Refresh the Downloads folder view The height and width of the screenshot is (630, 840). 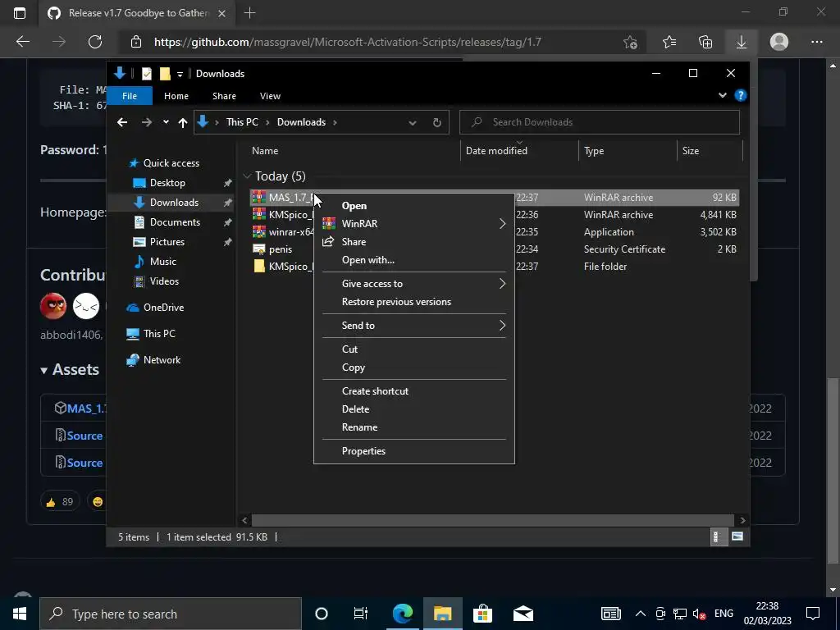[x=437, y=122]
